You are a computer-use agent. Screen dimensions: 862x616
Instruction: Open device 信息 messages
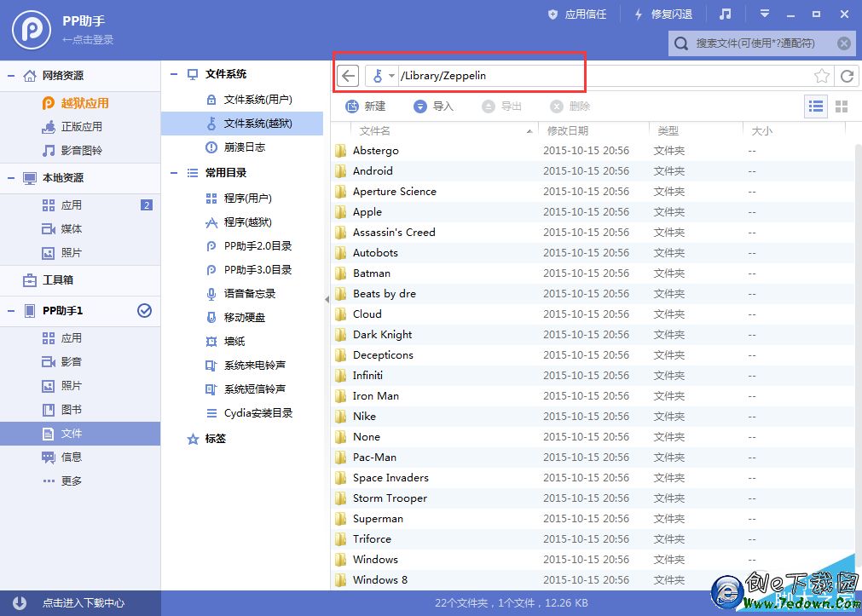point(80,458)
